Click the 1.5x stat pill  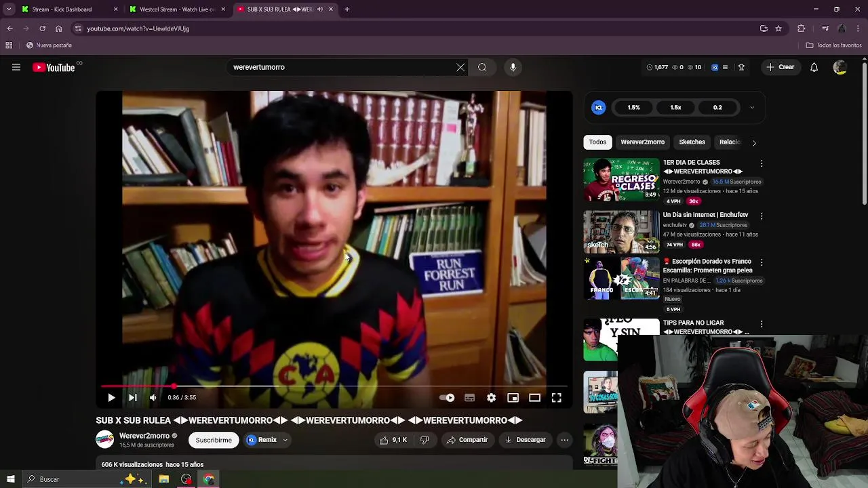pos(675,107)
